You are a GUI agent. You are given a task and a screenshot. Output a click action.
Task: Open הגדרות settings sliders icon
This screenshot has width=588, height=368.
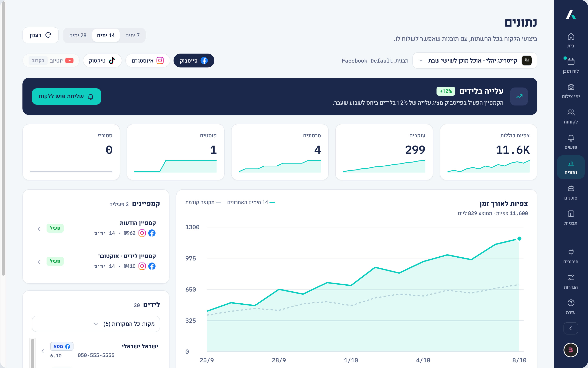pyautogui.click(x=570, y=282)
